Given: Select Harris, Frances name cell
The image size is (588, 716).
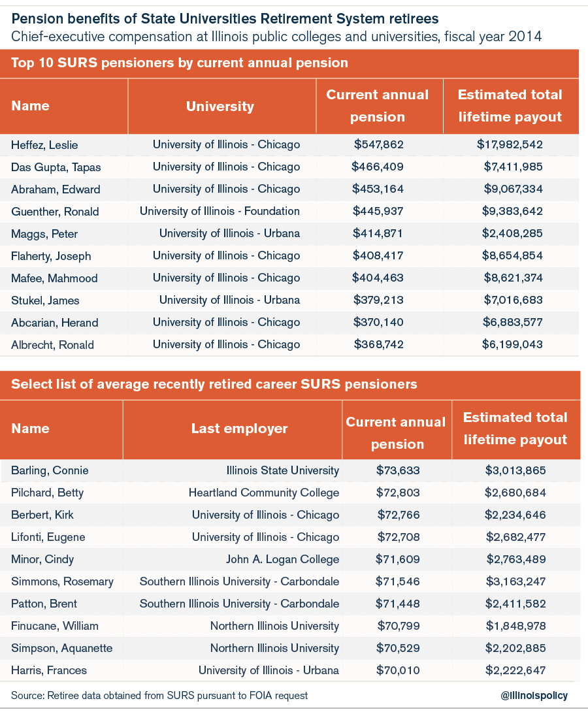Looking at the screenshot, I should pyautogui.click(x=49, y=670).
